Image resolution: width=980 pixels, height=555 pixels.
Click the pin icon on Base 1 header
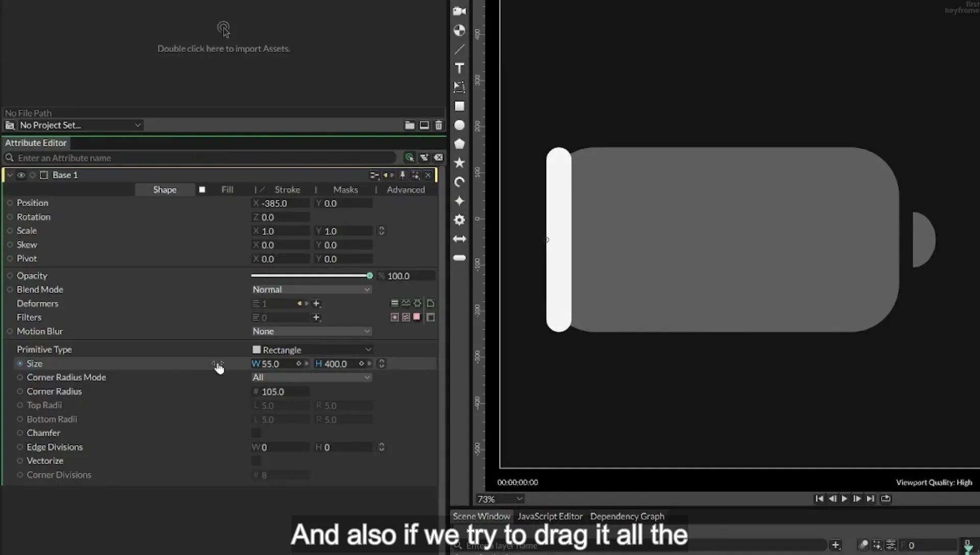402,175
